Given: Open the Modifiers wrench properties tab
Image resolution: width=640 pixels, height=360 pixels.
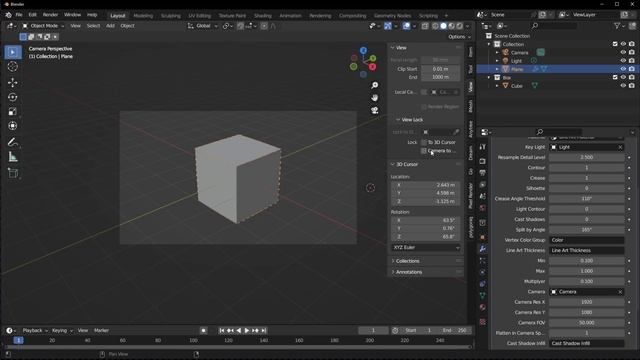Looking at the screenshot, I should pyautogui.click(x=482, y=249).
